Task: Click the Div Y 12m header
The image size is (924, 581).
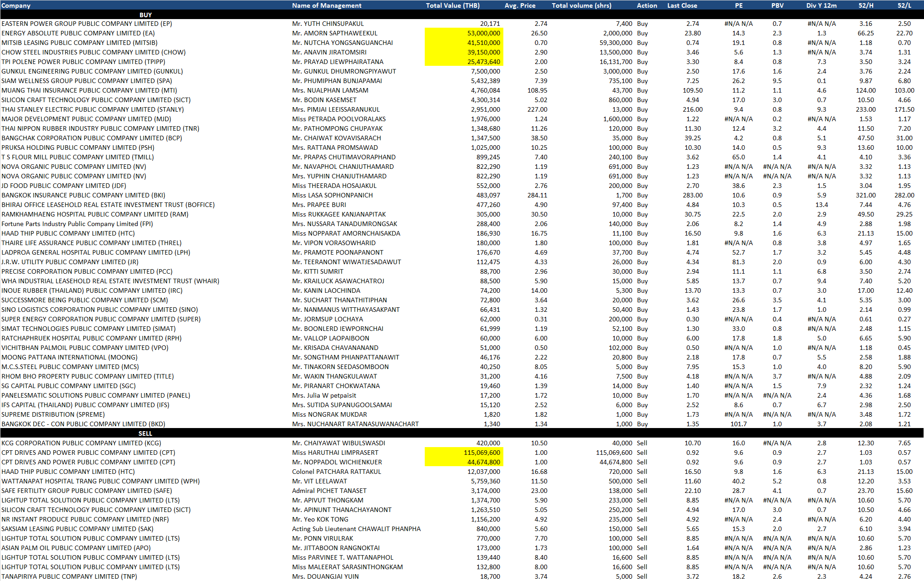Action: (x=821, y=5)
